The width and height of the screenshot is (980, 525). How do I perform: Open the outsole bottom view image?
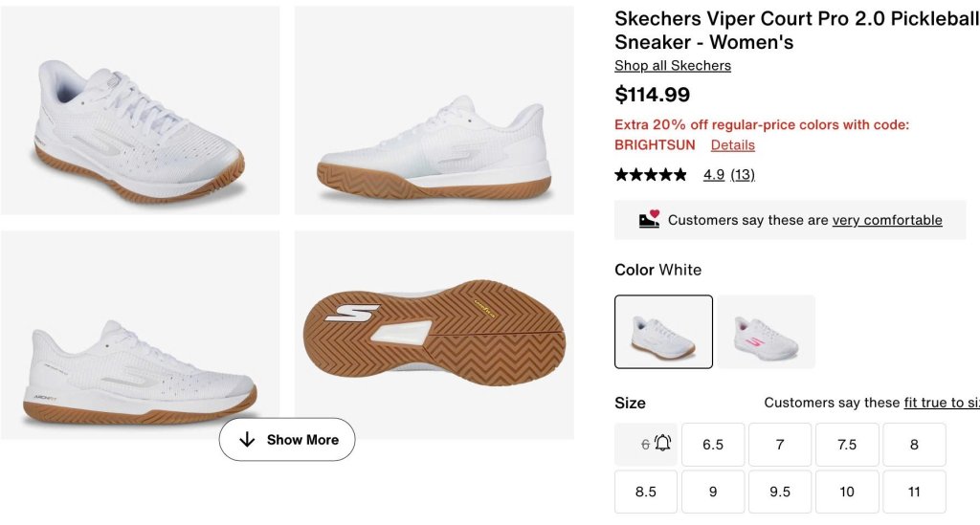(434, 333)
